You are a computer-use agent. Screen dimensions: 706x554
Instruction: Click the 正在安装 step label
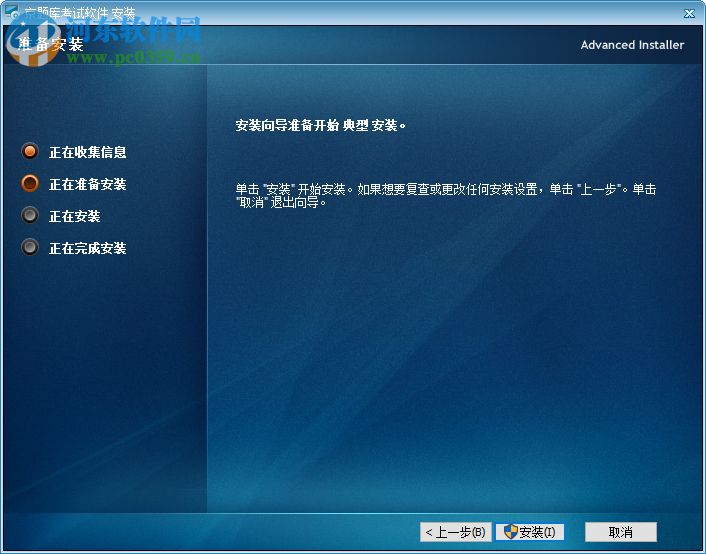[75, 216]
